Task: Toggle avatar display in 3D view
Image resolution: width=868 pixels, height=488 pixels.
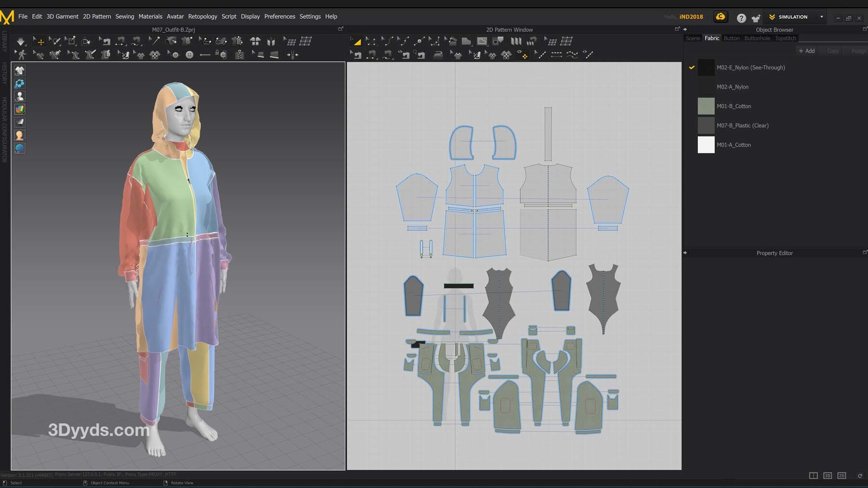Action: (x=20, y=96)
